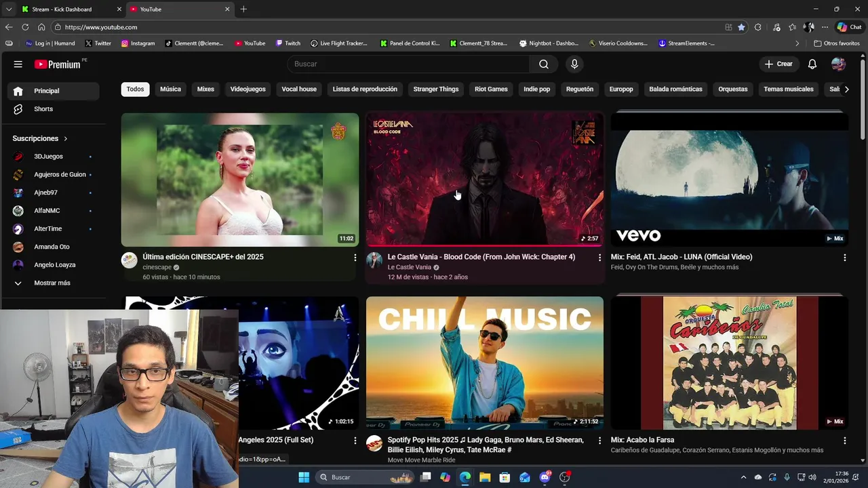Toggle the favorites star in the address bar
Screen dimensions: 868x488
click(741, 27)
